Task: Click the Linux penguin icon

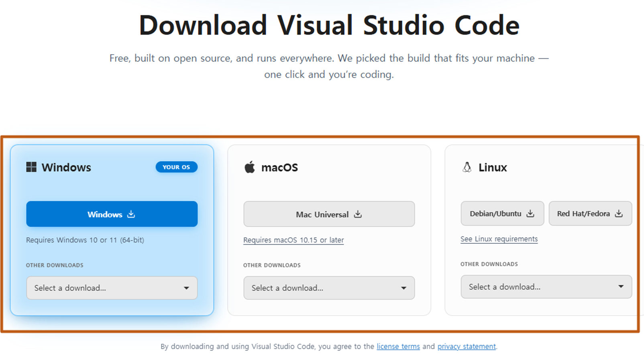Action: click(467, 167)
